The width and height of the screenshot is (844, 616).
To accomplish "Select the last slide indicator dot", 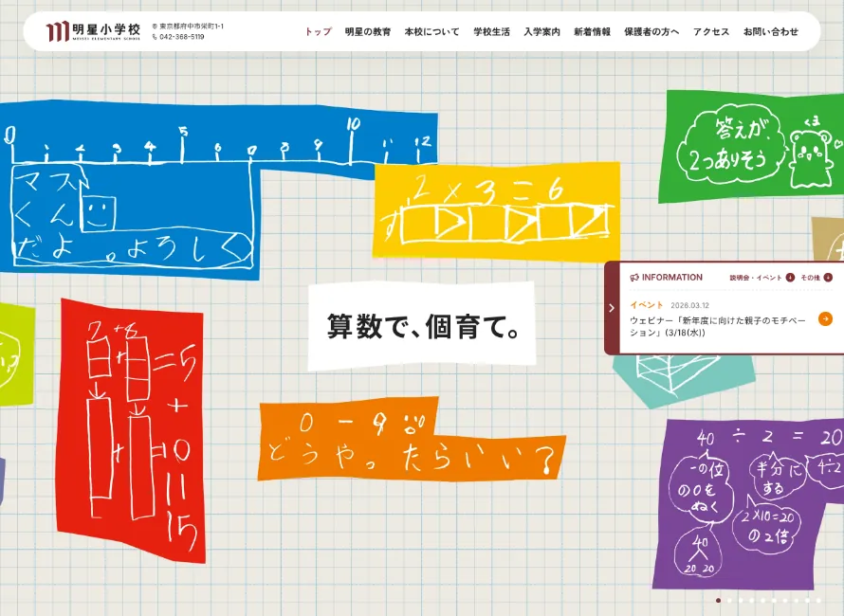I will [x=818, y=600].
